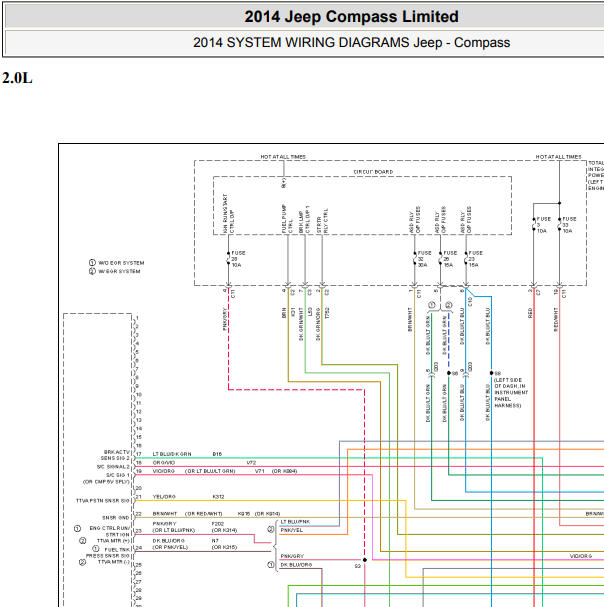Click the '2.0L' engine heading

tap(17, 78)
